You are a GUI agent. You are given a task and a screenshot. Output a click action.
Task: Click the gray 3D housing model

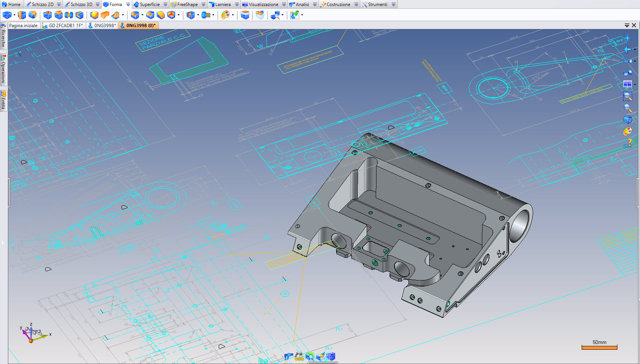pos(410,225)
